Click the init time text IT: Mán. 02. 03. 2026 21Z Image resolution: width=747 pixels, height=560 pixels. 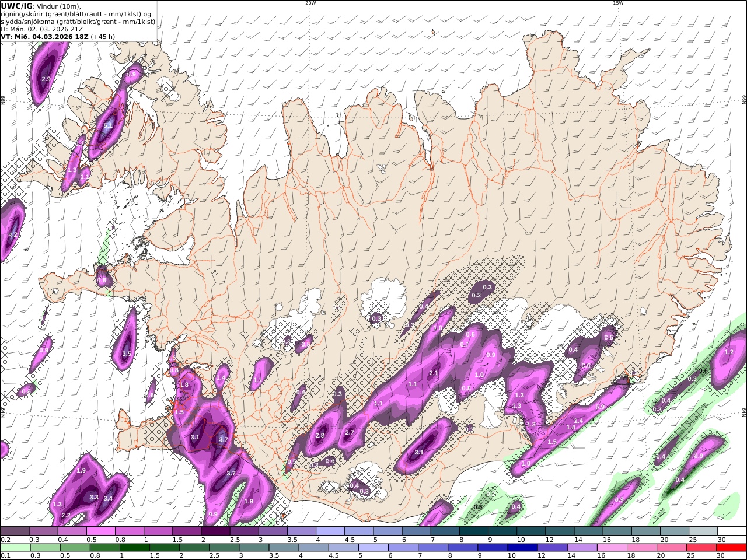point(42,29)
